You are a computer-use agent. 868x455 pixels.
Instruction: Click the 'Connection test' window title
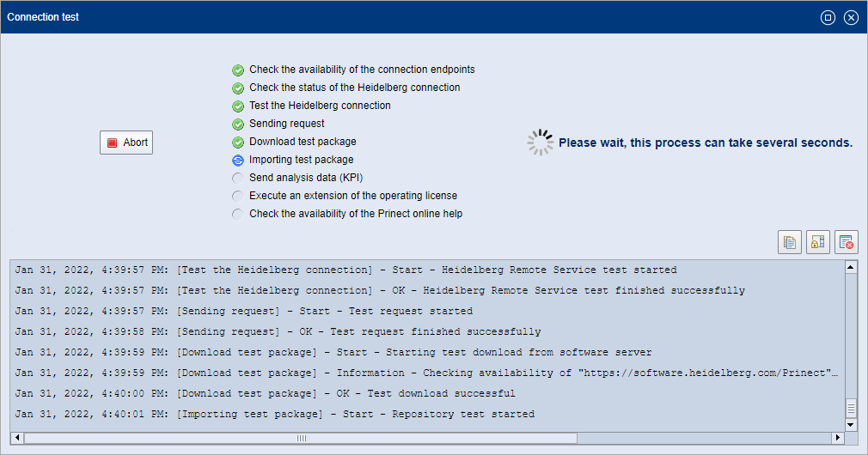coord(43,17)
